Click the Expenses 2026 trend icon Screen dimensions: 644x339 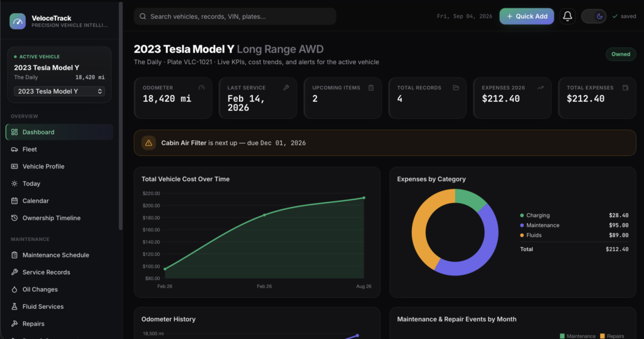click(x=540, y=87)
